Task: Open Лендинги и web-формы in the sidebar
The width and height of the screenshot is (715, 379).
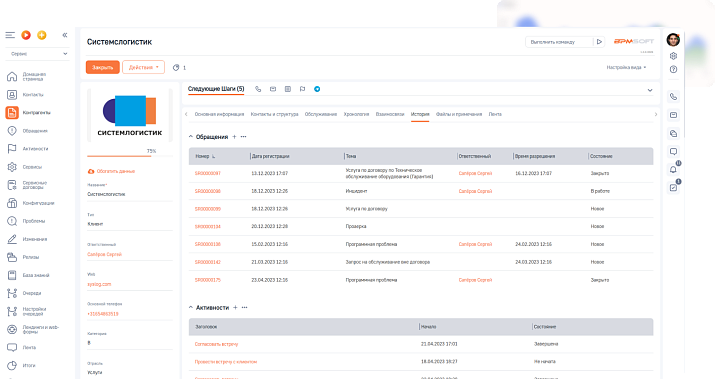Action: coord(32,329)
